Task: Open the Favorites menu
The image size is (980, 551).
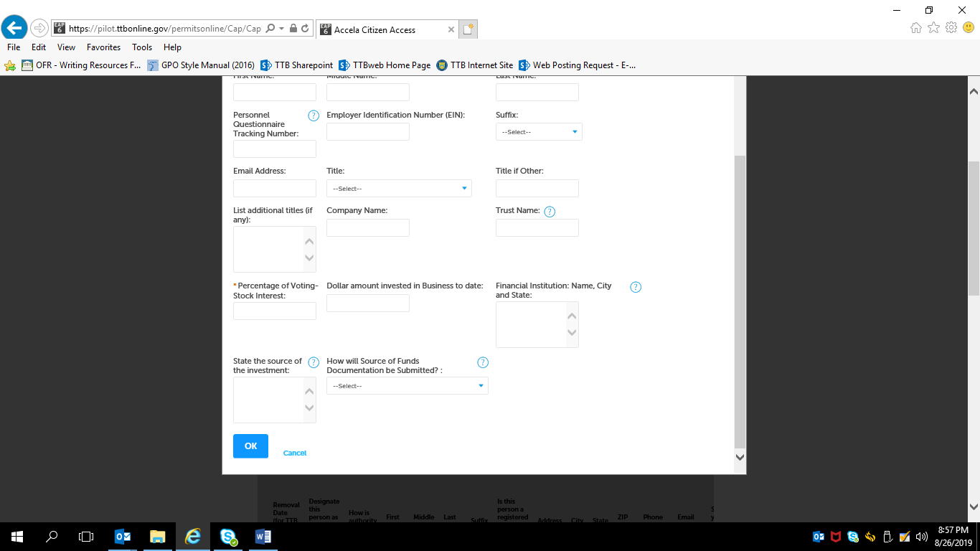Action: pos(104,47)
